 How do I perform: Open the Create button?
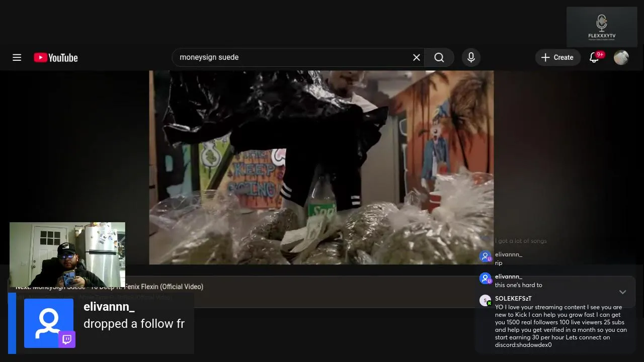pyautogui.click(x=557, y=57)
